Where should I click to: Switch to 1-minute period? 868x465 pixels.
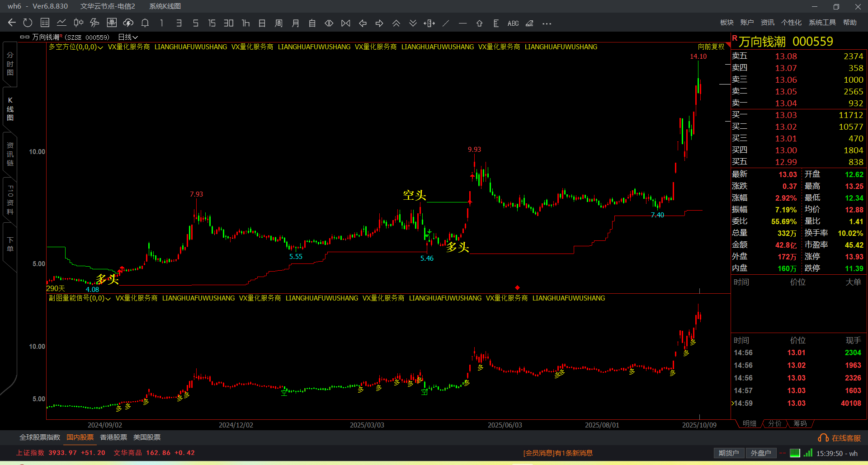click(161, 23)
